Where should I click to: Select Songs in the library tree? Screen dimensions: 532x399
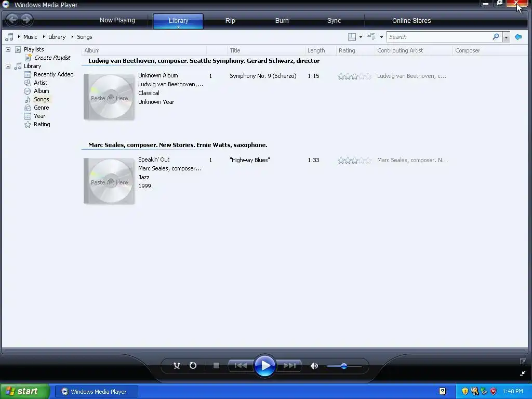coord(42,99)
